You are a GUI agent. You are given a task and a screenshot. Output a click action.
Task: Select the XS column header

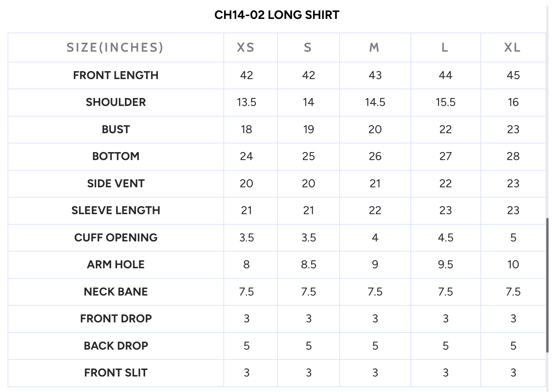click(246, 48)
